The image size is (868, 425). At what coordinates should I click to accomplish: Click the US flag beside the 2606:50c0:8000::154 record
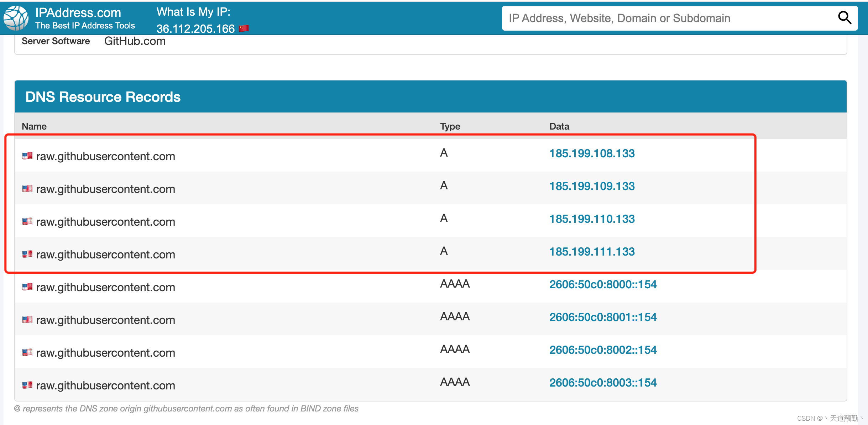pyautogui.click(x=27, y=287)
